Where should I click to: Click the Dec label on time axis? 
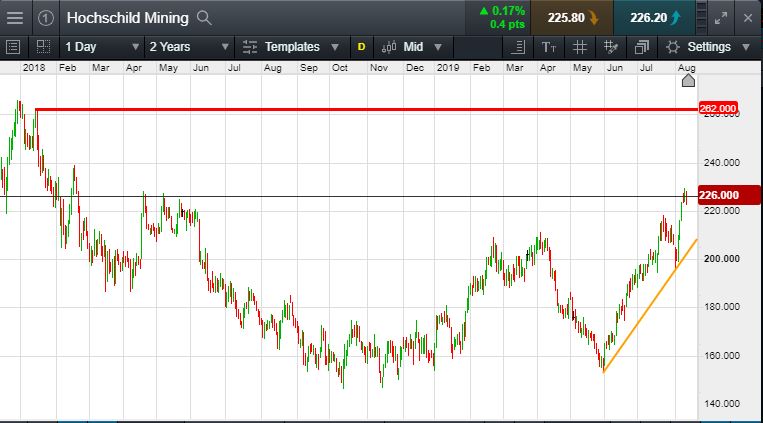[x=415, y=68]
